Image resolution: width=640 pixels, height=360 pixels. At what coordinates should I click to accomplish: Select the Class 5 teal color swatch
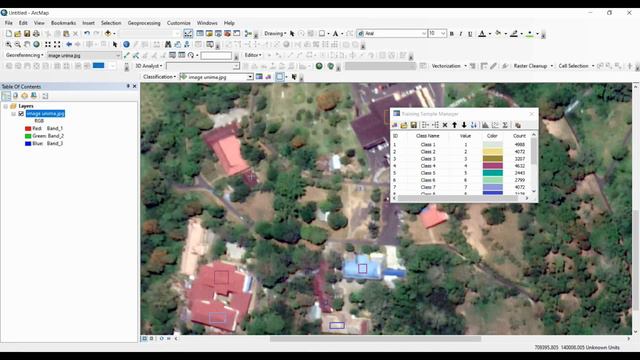[x=493, y=173]
